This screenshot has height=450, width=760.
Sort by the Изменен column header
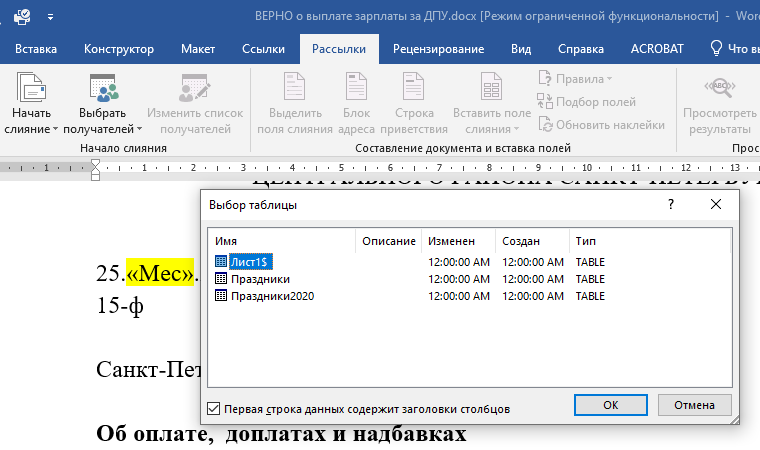point(459,241)
